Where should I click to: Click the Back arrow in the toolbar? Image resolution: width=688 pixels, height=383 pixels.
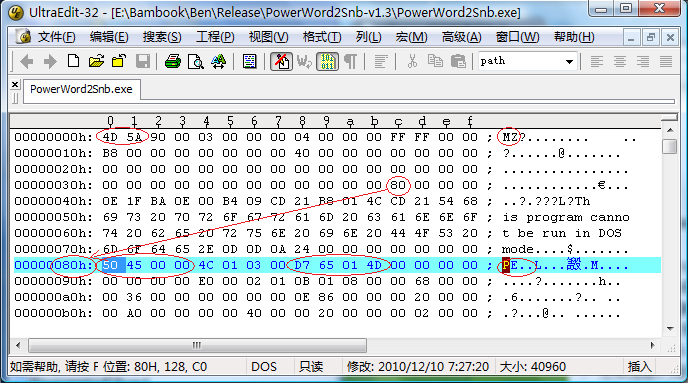(x=27, y=61)
